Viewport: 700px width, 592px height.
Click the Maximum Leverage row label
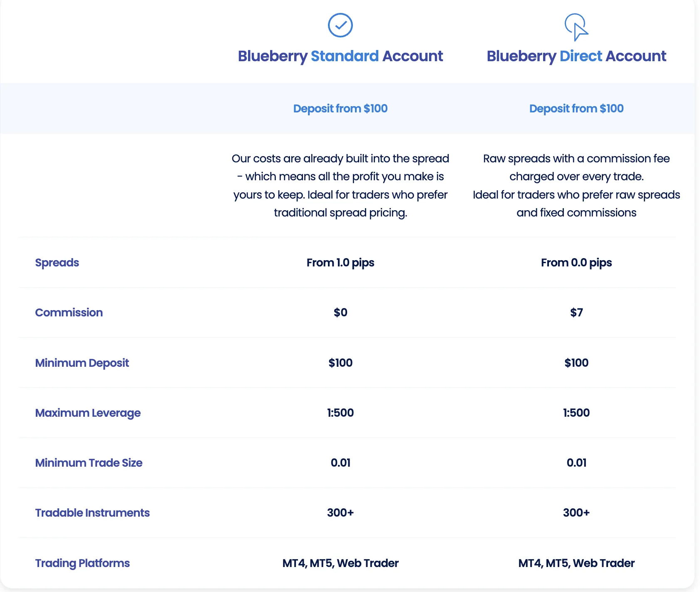pos(88,413)
